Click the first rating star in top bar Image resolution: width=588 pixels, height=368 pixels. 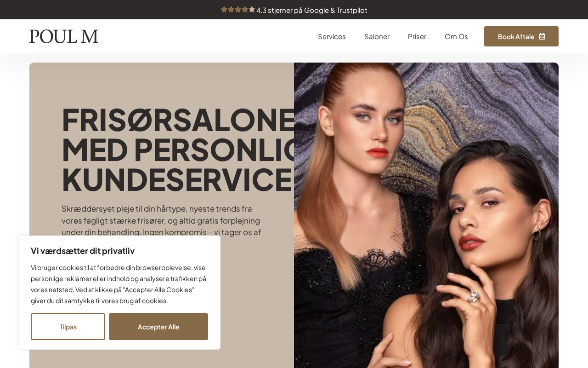(224, 9)
